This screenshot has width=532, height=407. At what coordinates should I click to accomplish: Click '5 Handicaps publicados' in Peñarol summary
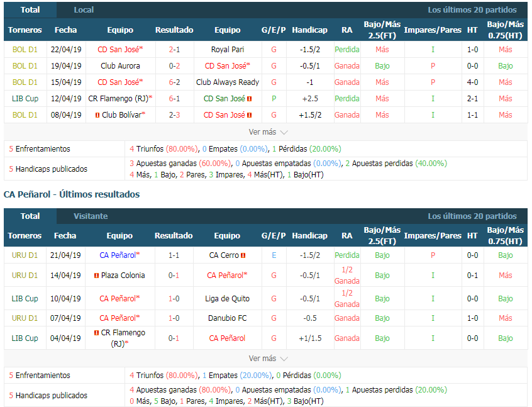point(48,396)
